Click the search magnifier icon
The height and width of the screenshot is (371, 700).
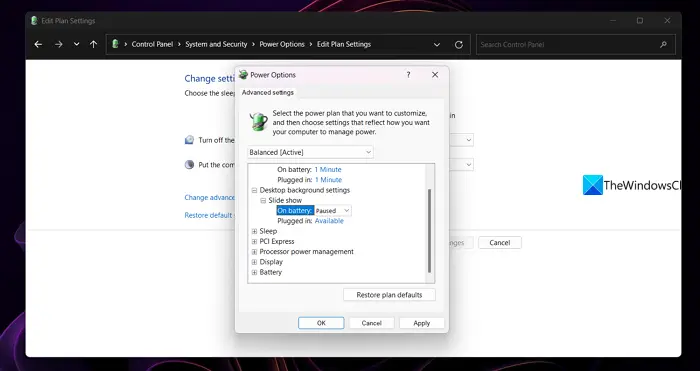[x=663, y=45]
